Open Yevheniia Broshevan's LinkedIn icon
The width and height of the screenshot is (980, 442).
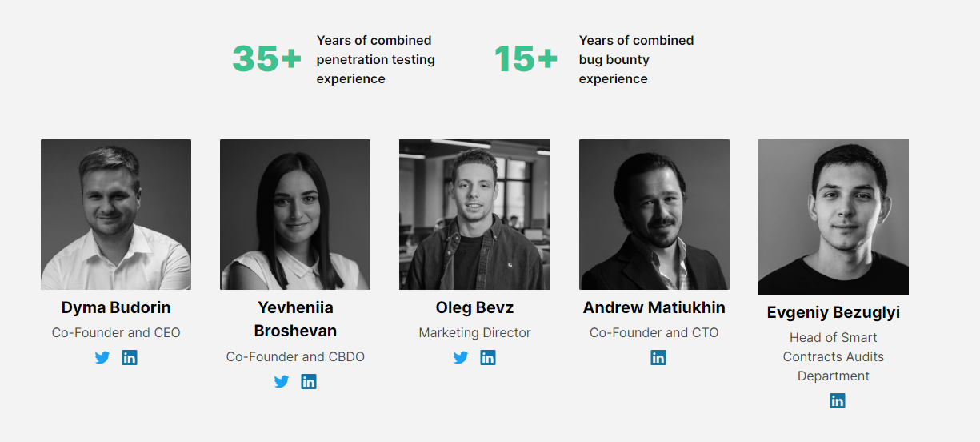[309, 382]
